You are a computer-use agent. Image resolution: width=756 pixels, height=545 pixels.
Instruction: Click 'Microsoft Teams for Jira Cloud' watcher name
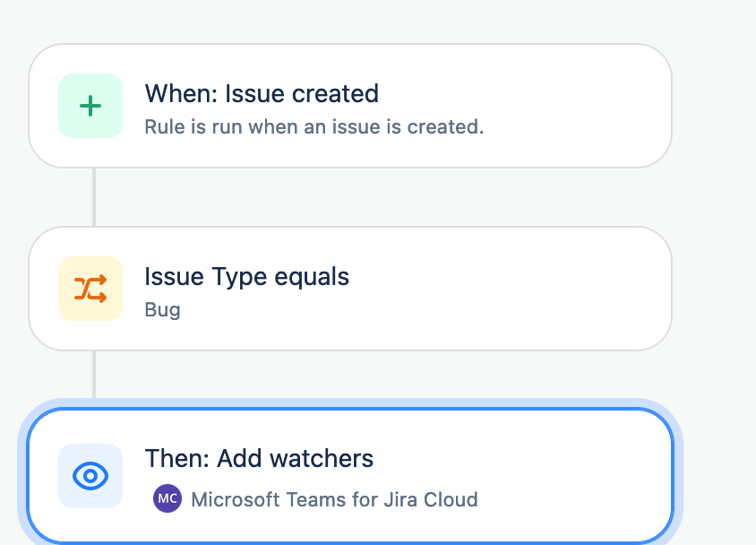pos(335,499)
